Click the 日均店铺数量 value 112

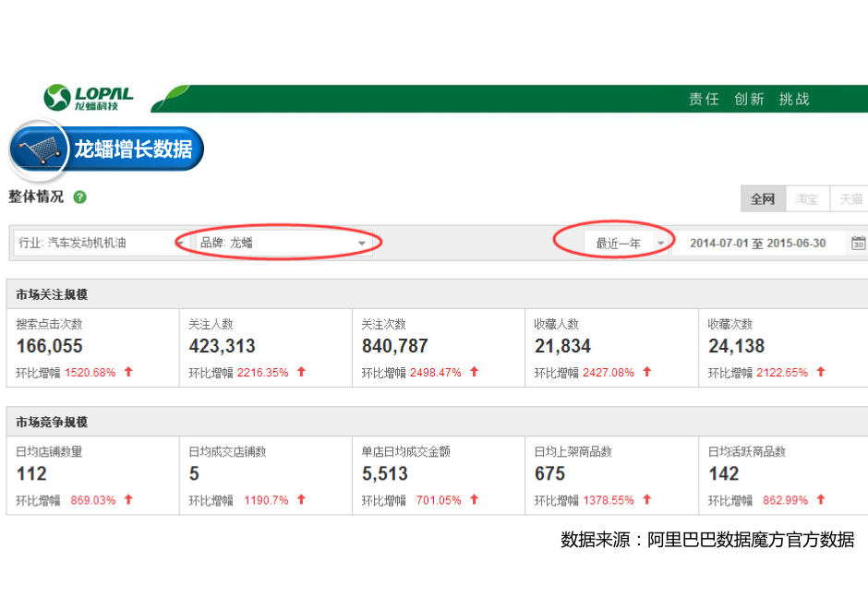click(31, 474)
